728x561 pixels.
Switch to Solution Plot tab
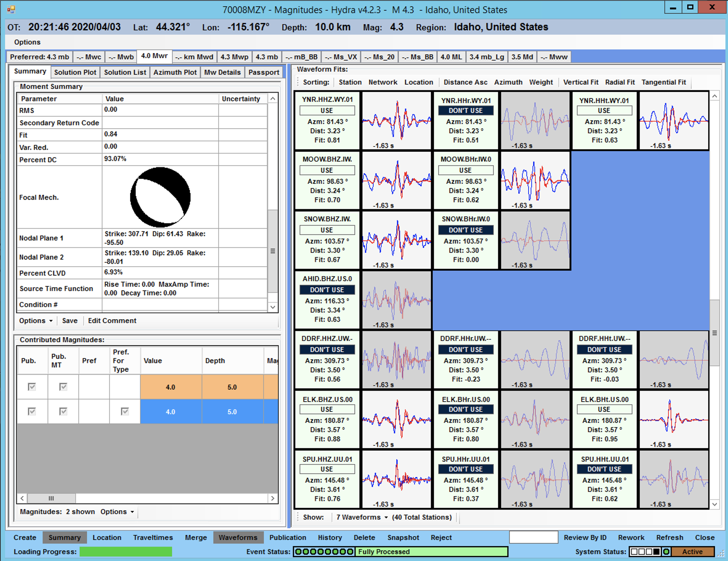(75, 72)
